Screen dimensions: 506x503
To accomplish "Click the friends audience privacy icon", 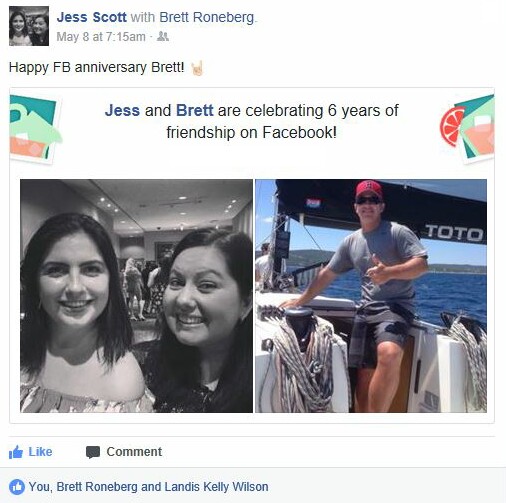I will click(x=163, y=36).
